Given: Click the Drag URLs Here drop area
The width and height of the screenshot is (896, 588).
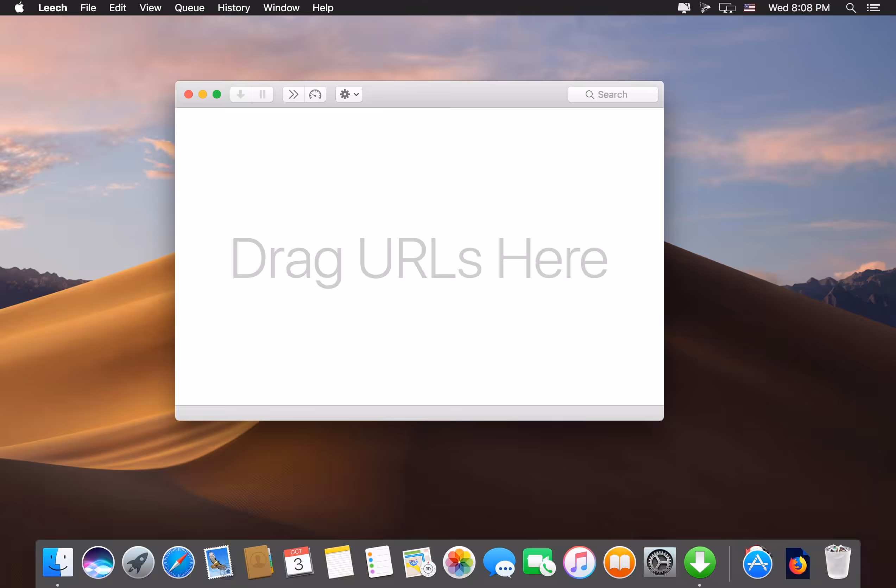Looking at the screenshot, I should tap(419, 258).
